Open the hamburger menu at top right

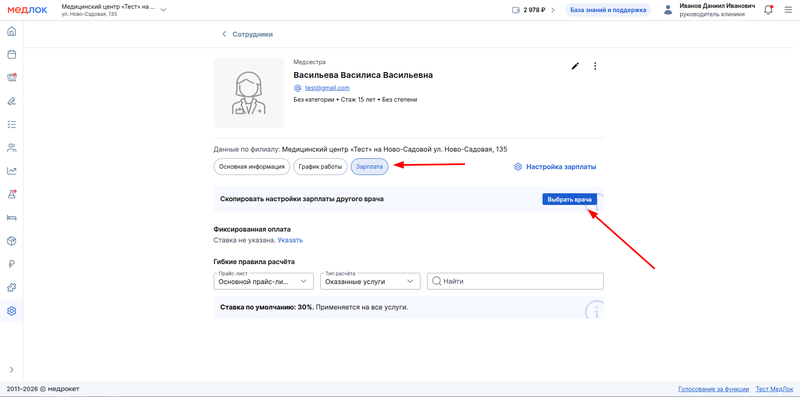click(788, 10)
